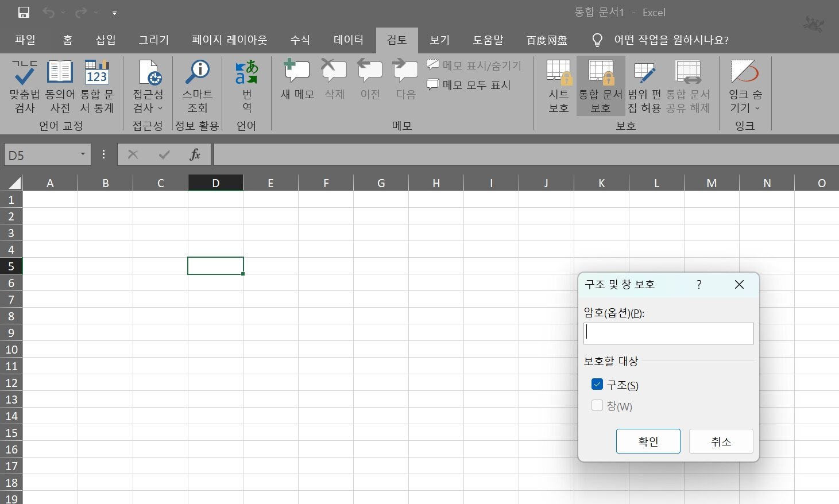Open the 동의어 사전 thesaurus tool

coord(60,73)
